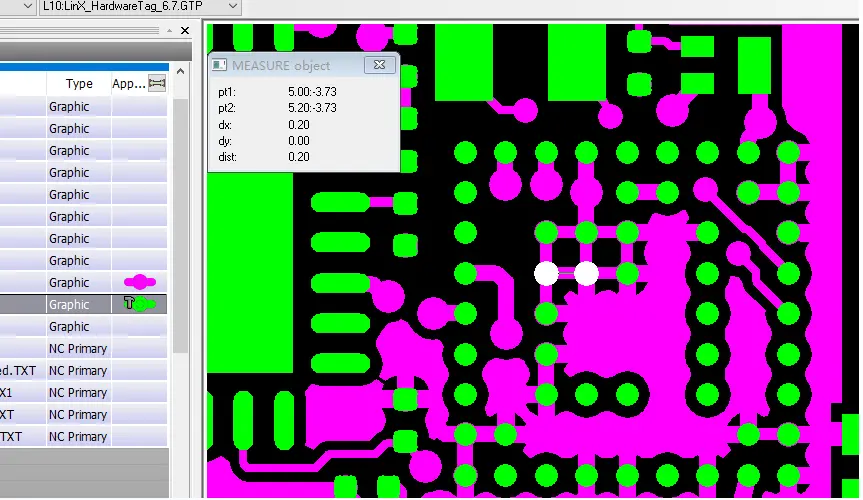Click the Type column header
The height and width of the screenshot is (500, 863).
coord(79,84)
